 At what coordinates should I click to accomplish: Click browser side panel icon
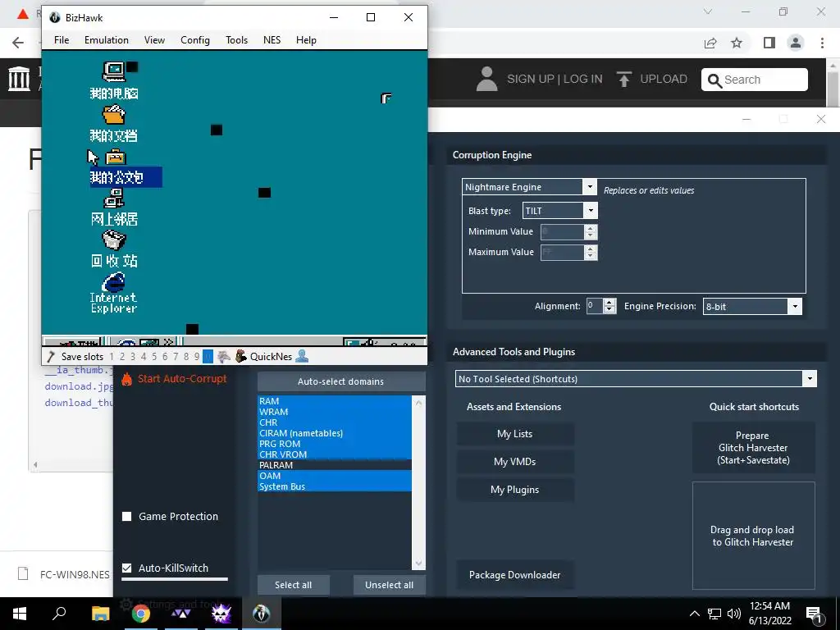[x=769, y=43]
